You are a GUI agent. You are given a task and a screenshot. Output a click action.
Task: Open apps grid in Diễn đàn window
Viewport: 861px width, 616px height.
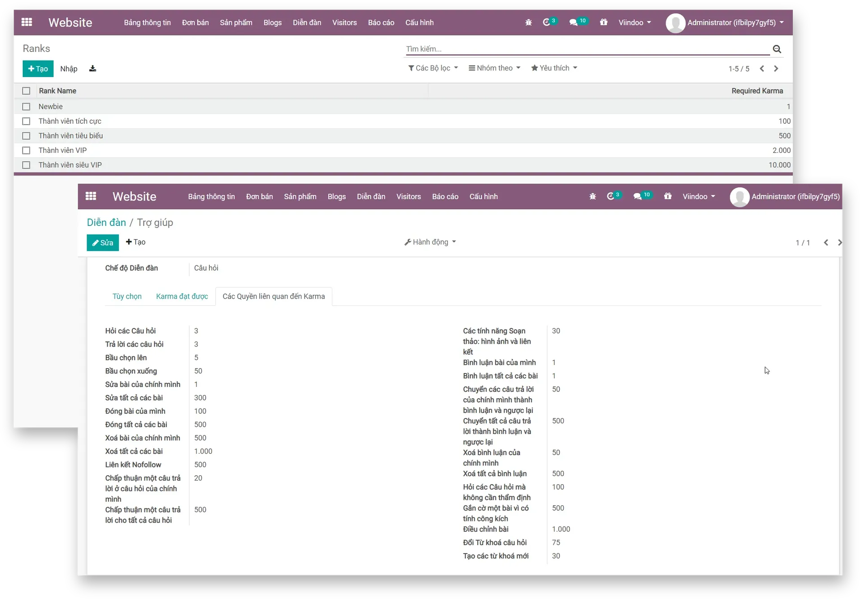pos(91,196)
